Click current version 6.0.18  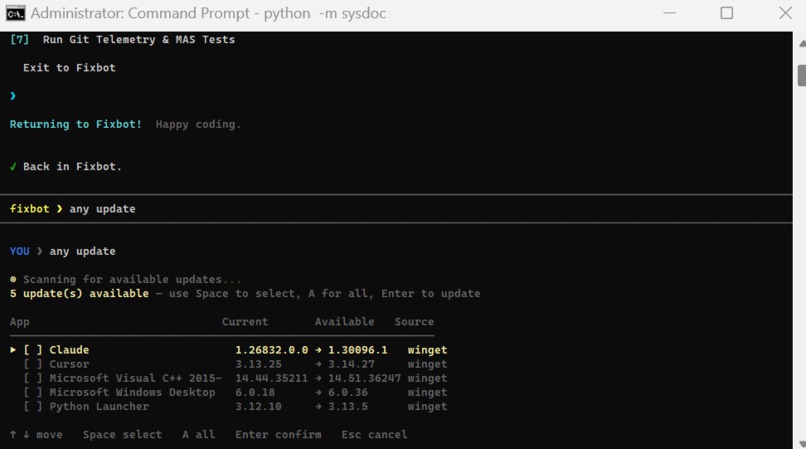(255, 392)
